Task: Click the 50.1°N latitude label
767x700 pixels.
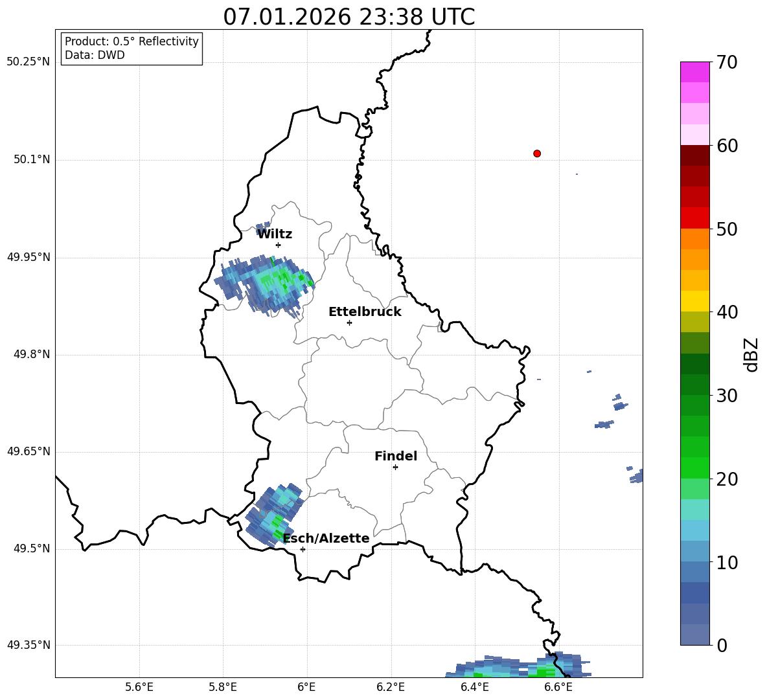Action: pyautogui.click(x=32, y=160)
